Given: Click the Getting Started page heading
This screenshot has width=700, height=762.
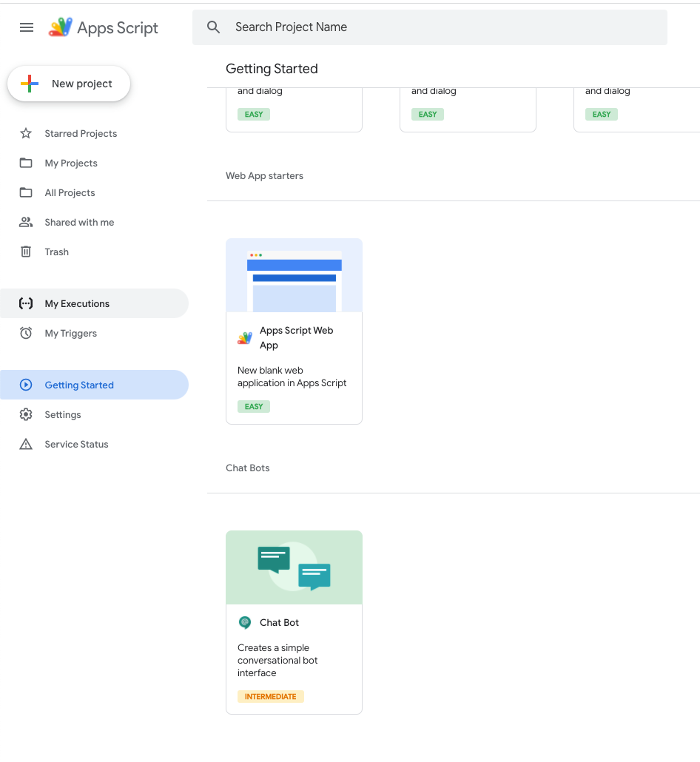Looking at the screenshot, I should click(x=272, y=69).
